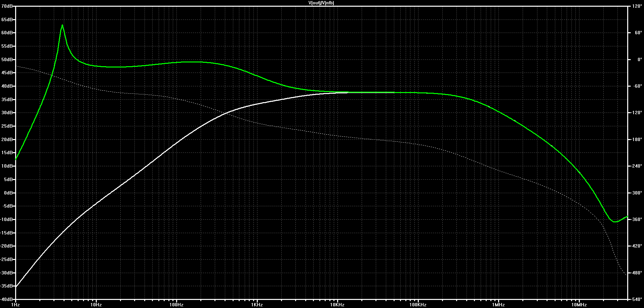The height and width of the screenshot is (308, 644).
Task: Click the 45dB magnitude axis label
Action: [7, 73]
